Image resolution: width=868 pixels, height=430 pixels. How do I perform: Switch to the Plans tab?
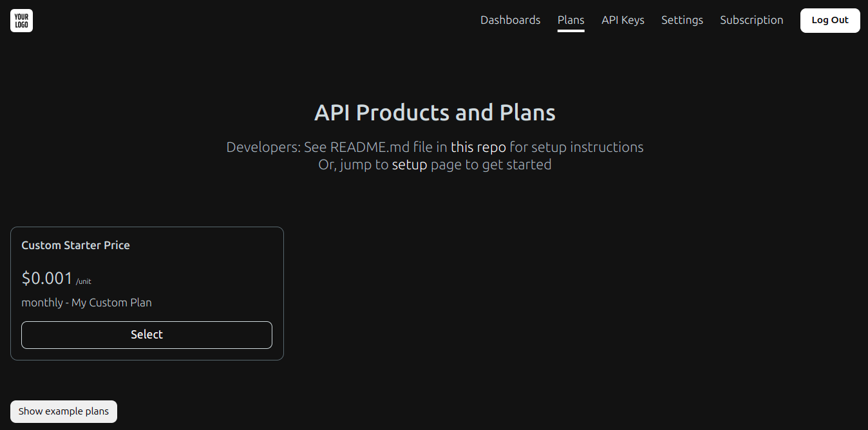(x=571, y=20)
